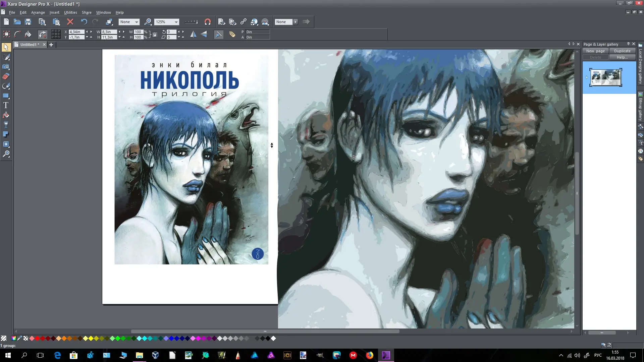Screen dimensions: 644x362
Task: Click the New page button
Action: pos(595,51)
